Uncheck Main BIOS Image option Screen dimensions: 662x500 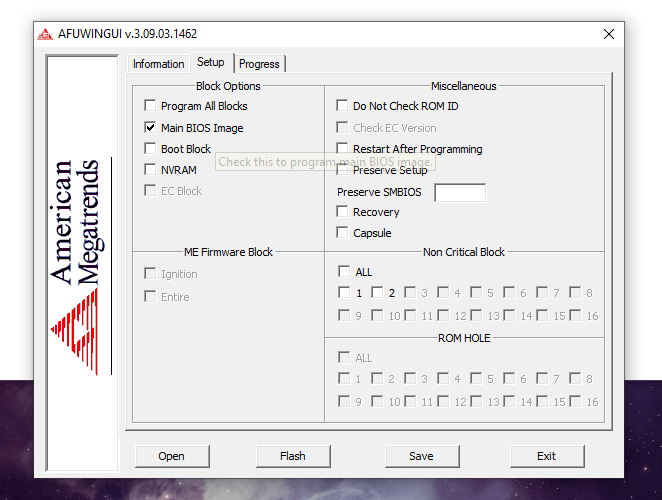click(x=150, y=127)
